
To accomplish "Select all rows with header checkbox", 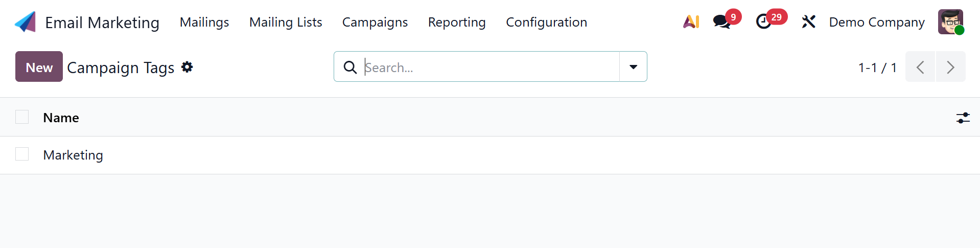I will pos(22,117).
